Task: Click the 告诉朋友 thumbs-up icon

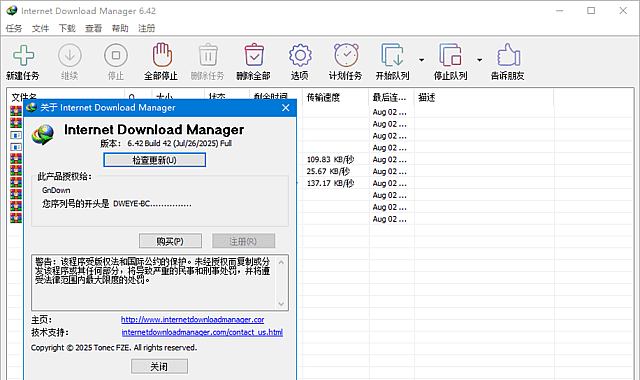Action: pos(508,55)
